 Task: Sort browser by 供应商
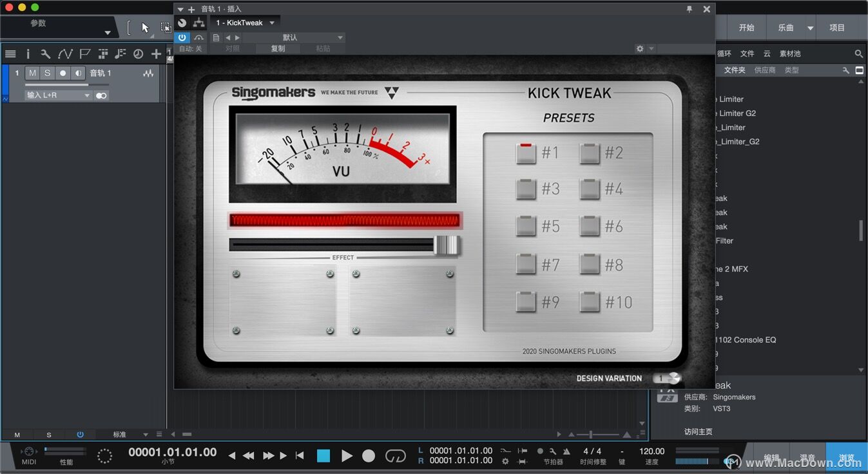pos(765,70)
